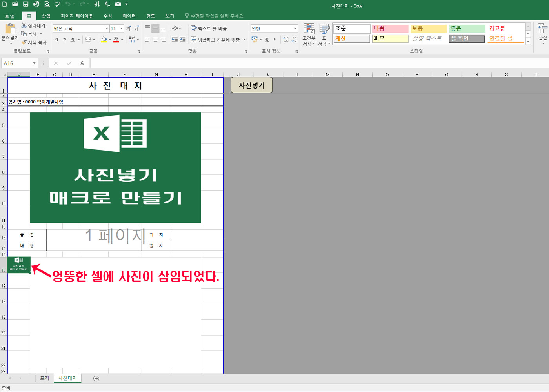
Task: Switch to the Formulas (수식) tab
Action: 108,16
